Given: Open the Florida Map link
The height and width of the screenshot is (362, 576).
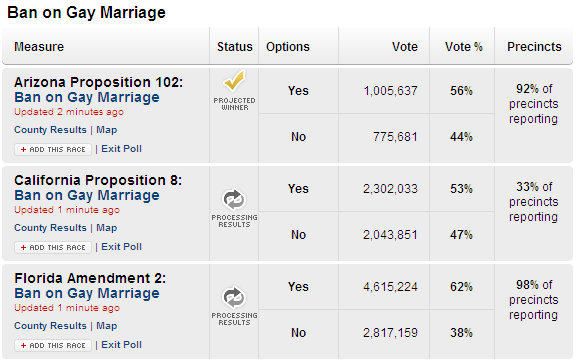Looking at the screenshot, I should click(107, 326).
